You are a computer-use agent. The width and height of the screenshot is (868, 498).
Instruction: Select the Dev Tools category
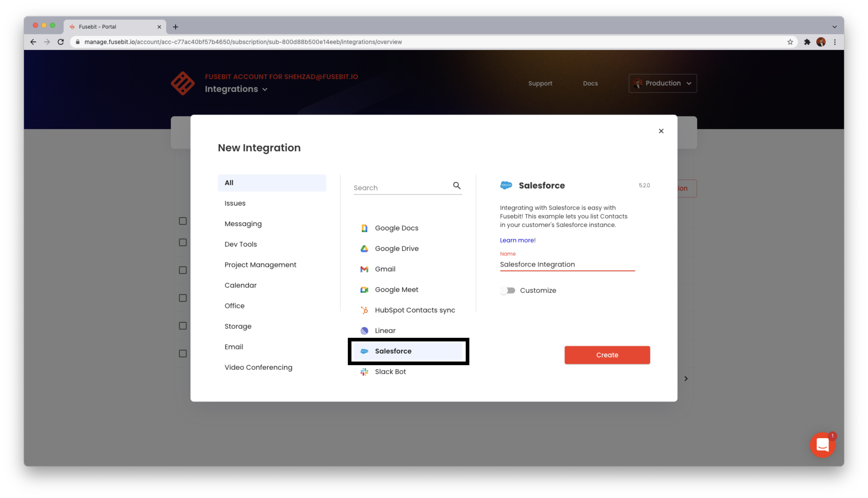pos(272,244)
